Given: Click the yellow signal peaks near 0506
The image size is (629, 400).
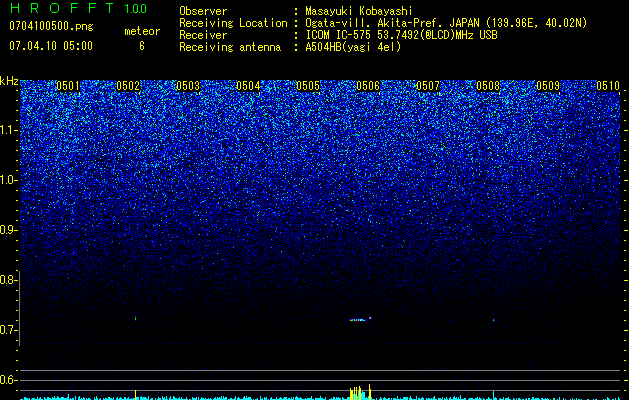Looking at the screenshot, I should point(360,392).
